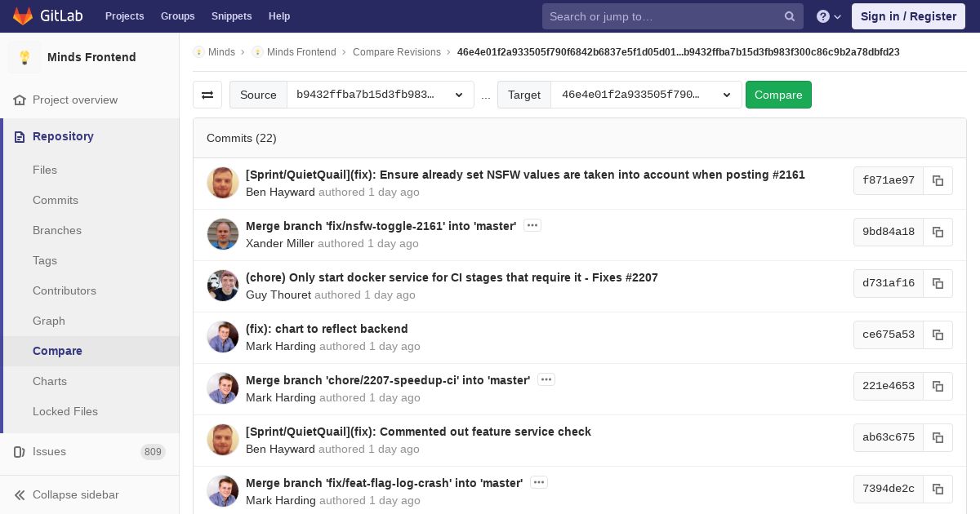Click Minds Frontend breadcrumb link
Image resolution: width=980 pixels, height=514 pixels.
[x=301, y=52]
